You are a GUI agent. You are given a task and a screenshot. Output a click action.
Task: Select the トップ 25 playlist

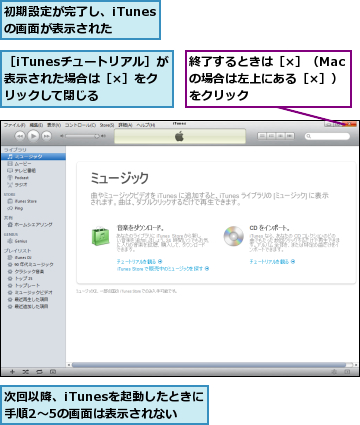tap(33, 279)
